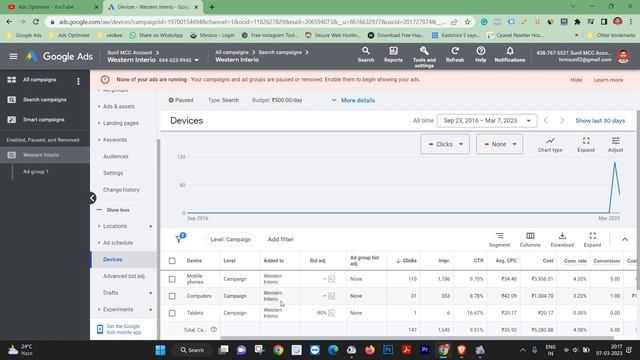640x360 pixels.
Task: Open the Clicks metric dropdown
Action: [x=445, y=144]
